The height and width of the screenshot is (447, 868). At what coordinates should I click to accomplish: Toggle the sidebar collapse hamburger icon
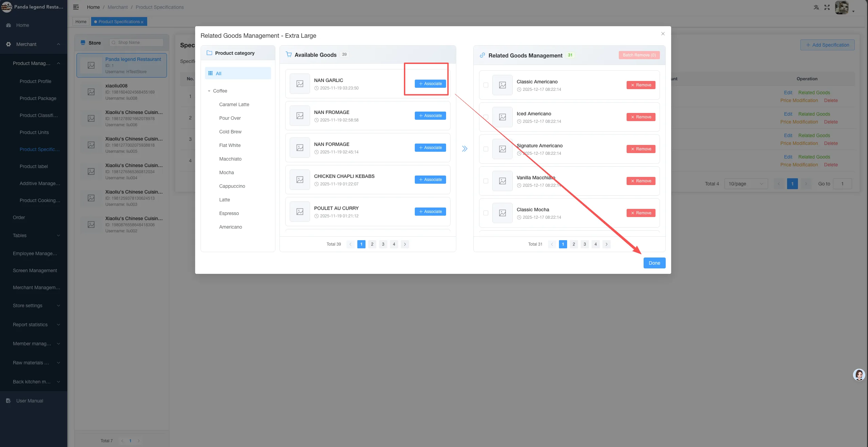(x=76, y=7)
